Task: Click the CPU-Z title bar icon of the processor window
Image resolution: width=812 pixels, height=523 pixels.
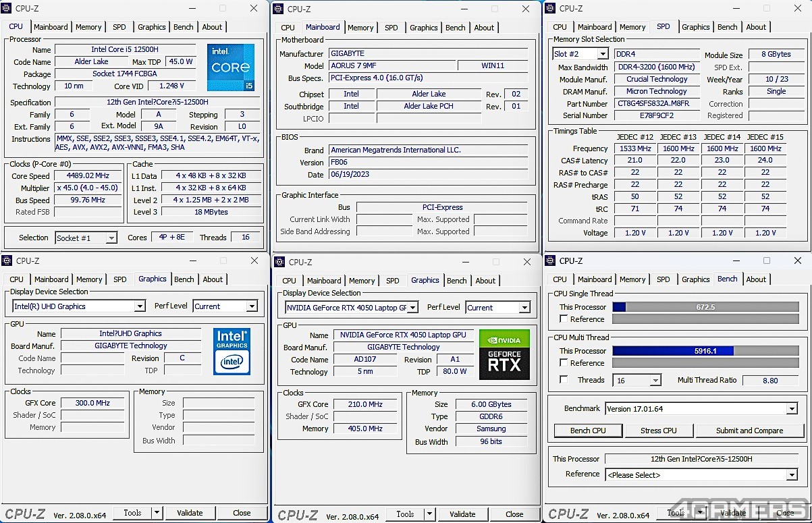Action: (7, 8)
